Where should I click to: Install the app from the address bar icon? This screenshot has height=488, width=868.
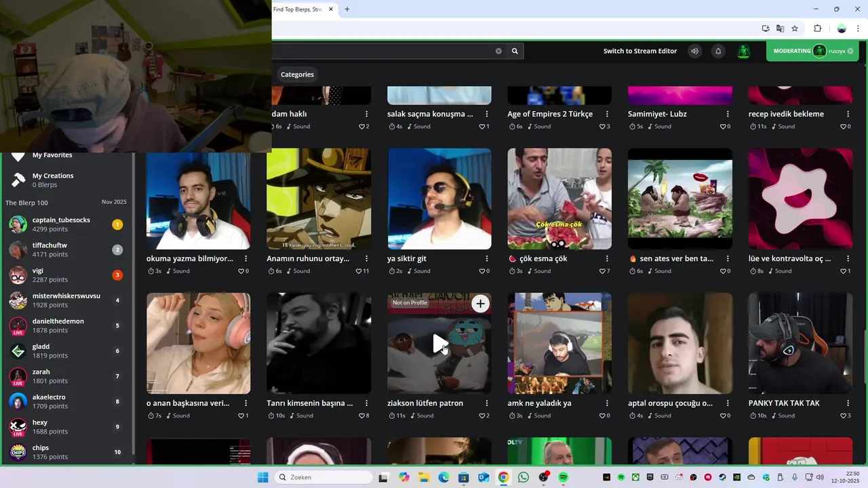(766, 28)
